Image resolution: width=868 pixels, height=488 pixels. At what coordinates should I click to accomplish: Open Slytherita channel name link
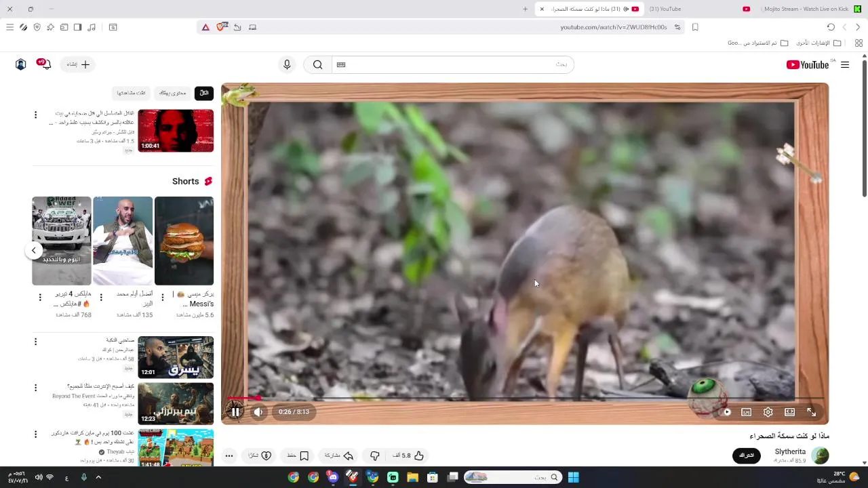tap(790, 451)
